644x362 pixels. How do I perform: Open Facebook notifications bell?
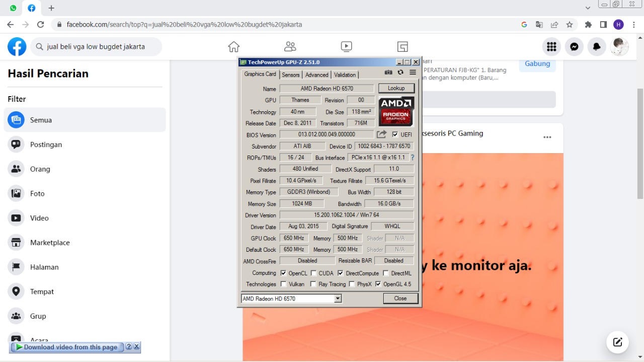click(x=597, y=47)
